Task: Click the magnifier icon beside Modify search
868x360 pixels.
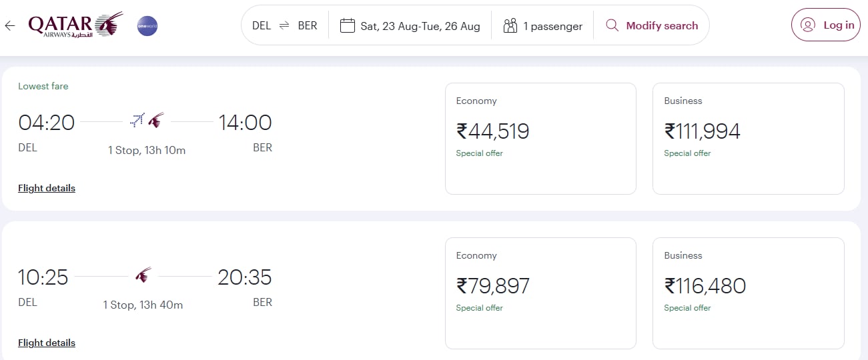Action: click(x=612, y=26)
